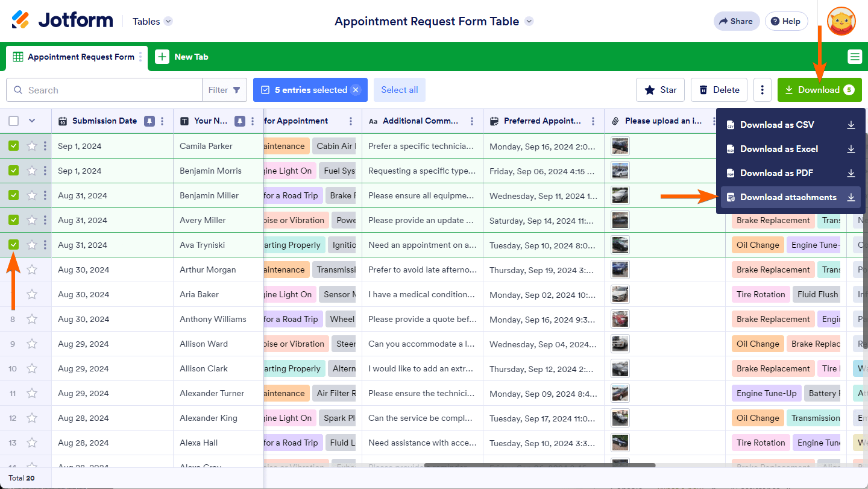
Task: Clear the 5 entries selected with the X
Action: pyautogui.click(x=356, y=90)
